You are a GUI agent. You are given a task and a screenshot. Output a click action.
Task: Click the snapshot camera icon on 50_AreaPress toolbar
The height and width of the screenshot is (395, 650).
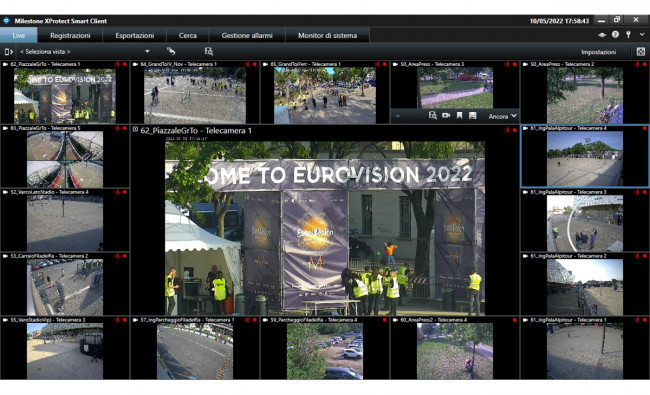(x=446, y=116)
